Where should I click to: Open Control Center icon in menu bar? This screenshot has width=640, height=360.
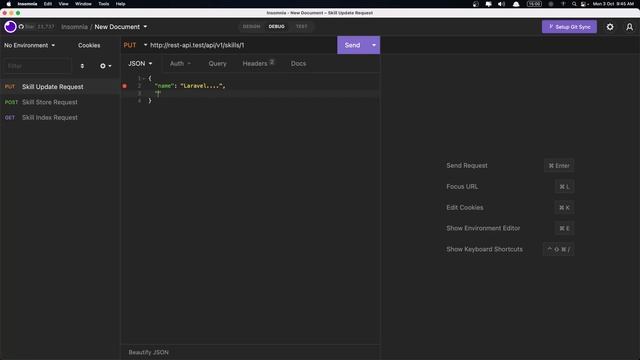coord(584,4)
